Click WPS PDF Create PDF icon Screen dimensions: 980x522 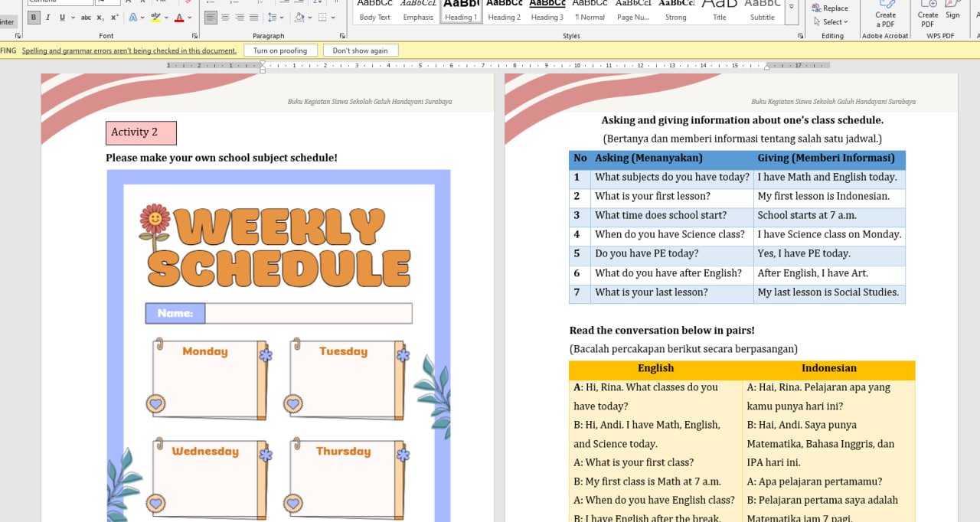click(x=928, y=15)
